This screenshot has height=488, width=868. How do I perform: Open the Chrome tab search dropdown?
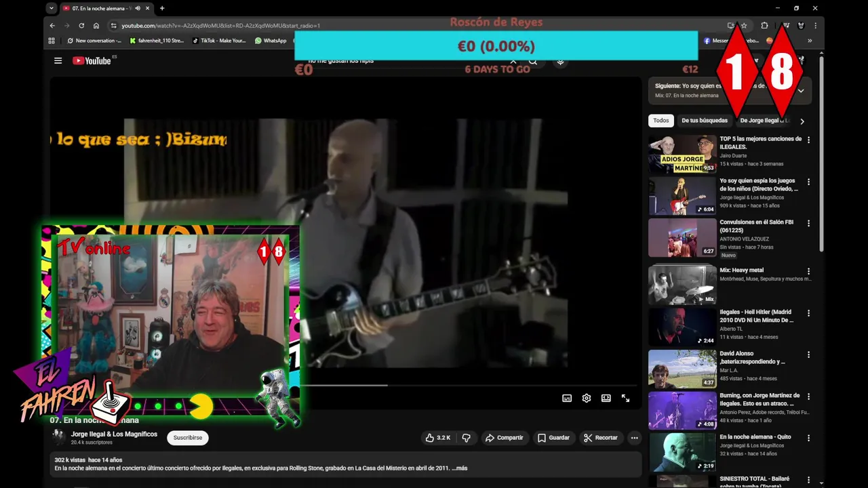click(52, 8)
